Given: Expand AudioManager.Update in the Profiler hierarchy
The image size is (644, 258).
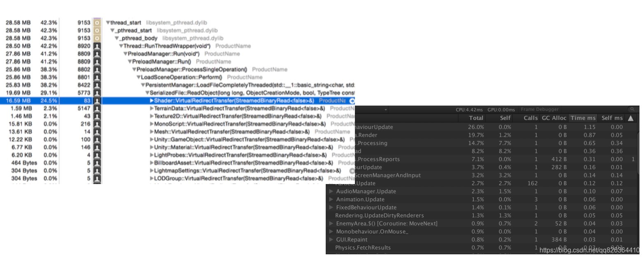Looking at the screenshot, I should (x=331, y=191).
